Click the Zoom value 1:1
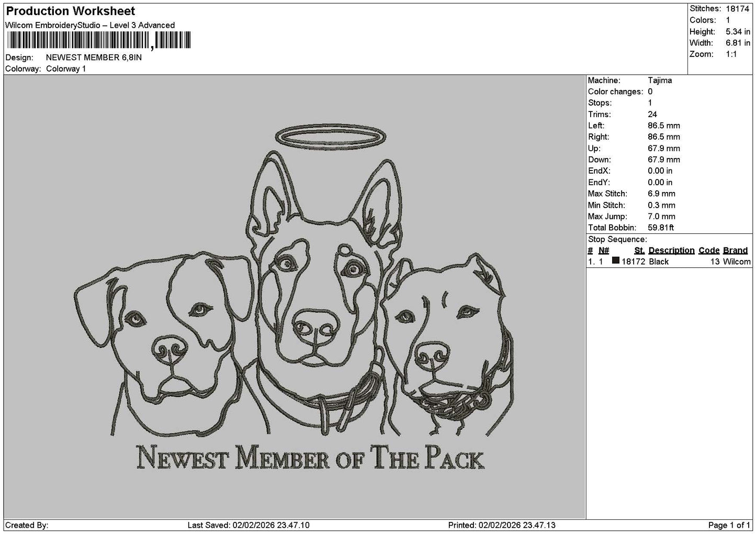 coord(731,54)
